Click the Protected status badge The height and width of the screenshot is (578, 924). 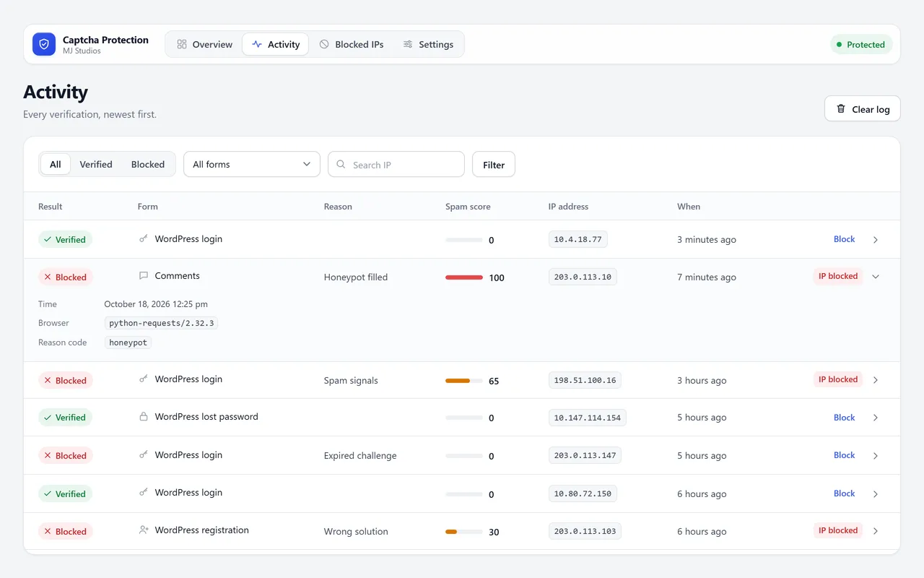(x=861, y=44)
